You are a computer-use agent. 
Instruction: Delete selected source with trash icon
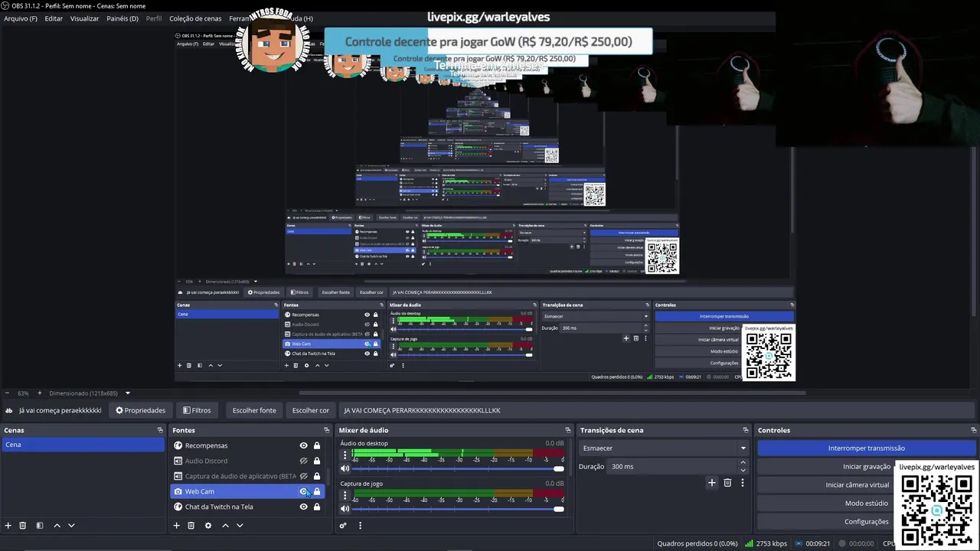(x=191, y=526)
